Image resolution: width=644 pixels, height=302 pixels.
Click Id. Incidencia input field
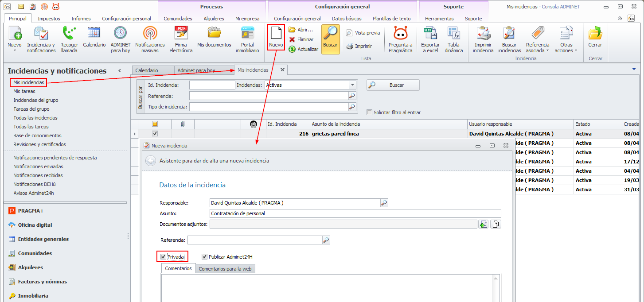coord(212,85)
